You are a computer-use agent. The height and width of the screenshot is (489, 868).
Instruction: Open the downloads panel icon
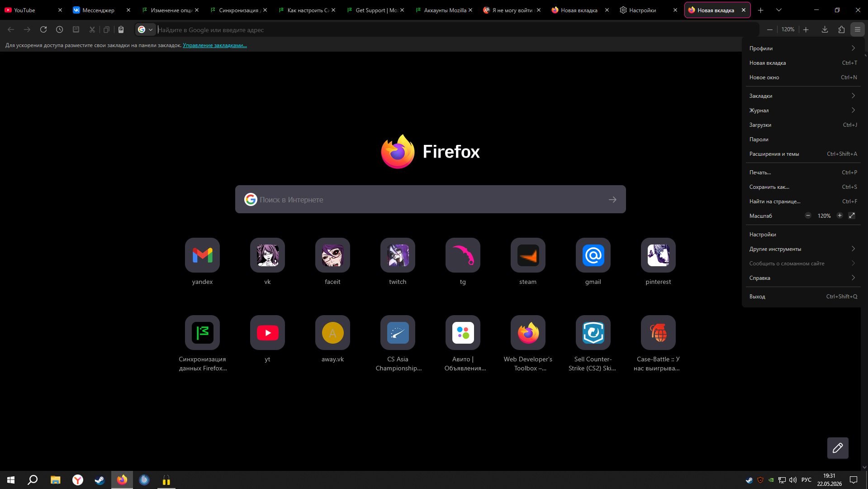pos(825,29)
